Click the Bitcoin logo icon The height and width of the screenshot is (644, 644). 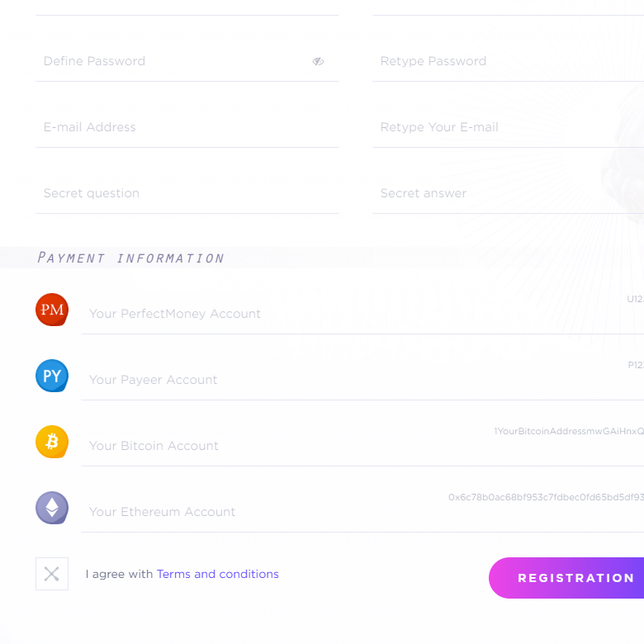[x=52, y=442]
